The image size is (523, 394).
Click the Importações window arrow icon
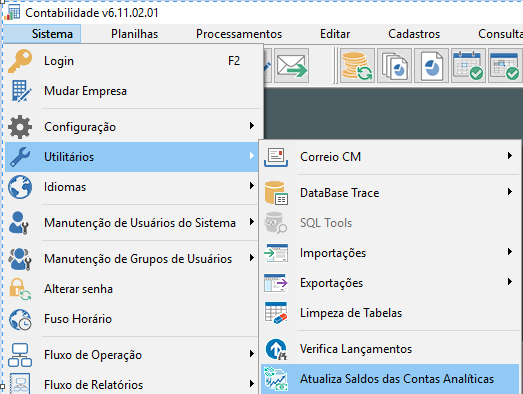pos(276,253)
